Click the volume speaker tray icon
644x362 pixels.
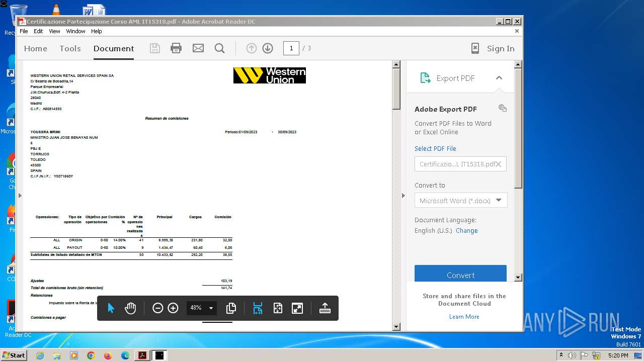pos(572,355)
